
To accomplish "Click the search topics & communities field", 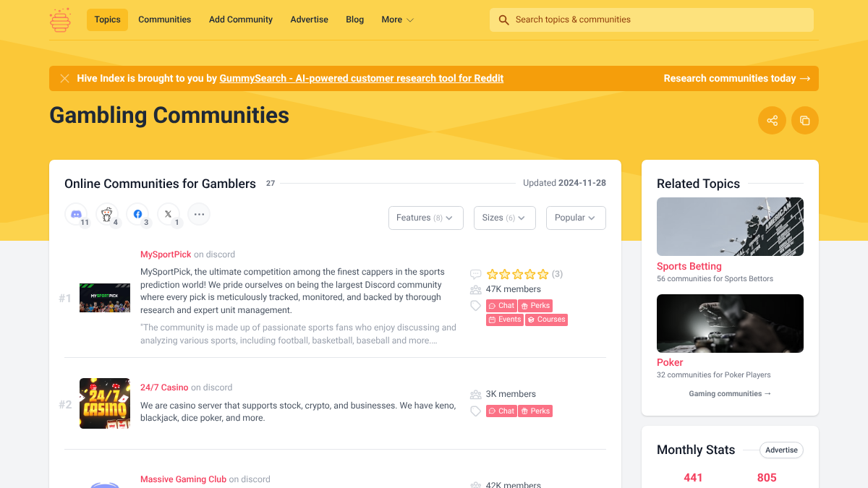I will (x=651, y=20).
